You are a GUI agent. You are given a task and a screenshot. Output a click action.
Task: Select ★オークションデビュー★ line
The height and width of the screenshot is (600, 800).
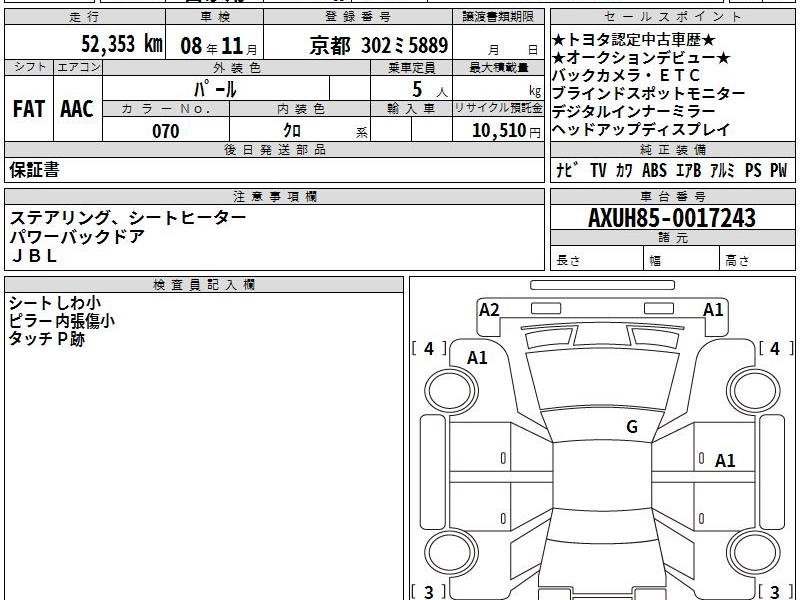641,58
